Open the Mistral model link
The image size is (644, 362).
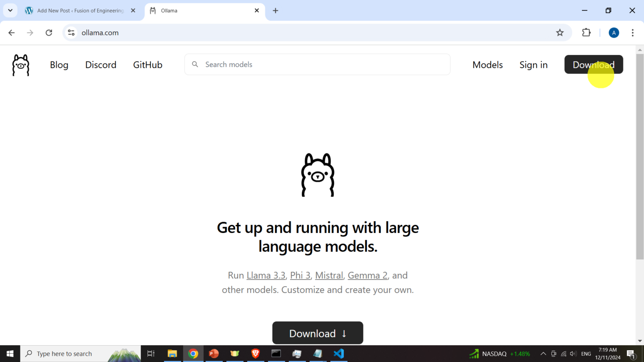(x=329, y=275)
